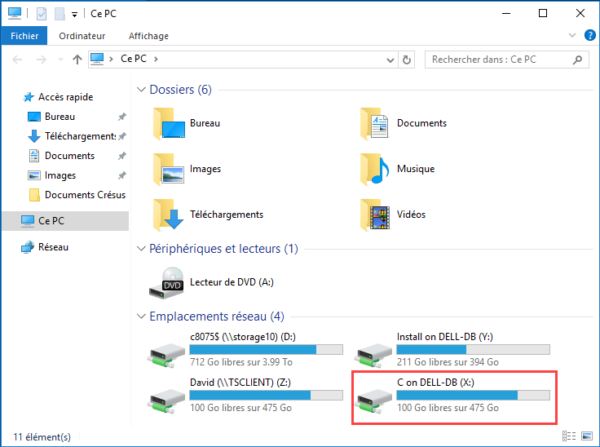Image resolution: width=600 pixels, height=447 pixels.
Task: Refresh the Ce PC view
Action: coord(406,60)
